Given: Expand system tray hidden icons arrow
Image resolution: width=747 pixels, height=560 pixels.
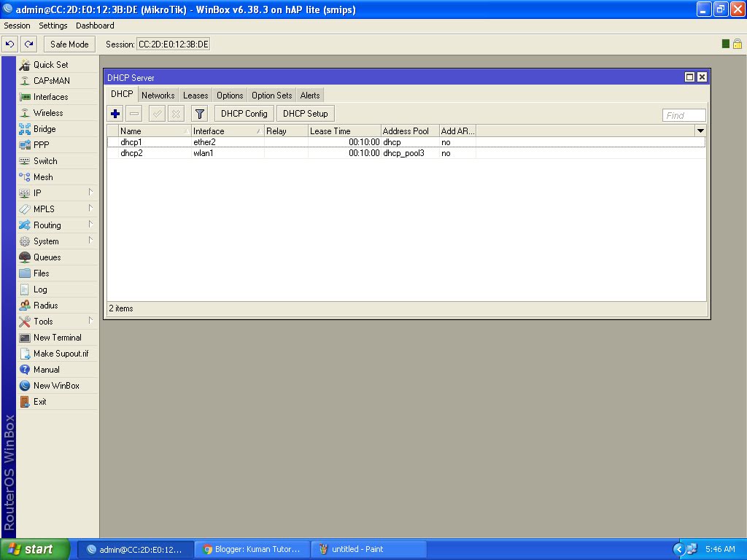Looking at the screenshot, I should tap(678, 549).
